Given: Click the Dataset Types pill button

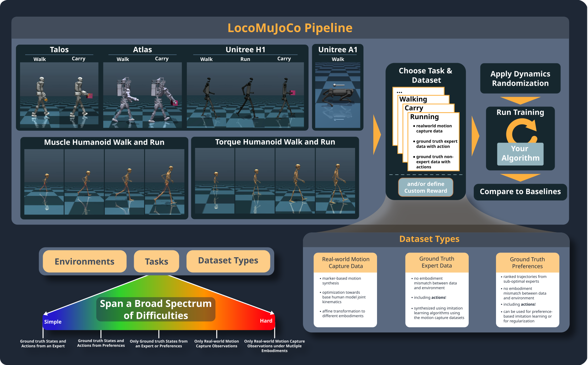Looking at the screenshot, I should (x=228, y=261).
